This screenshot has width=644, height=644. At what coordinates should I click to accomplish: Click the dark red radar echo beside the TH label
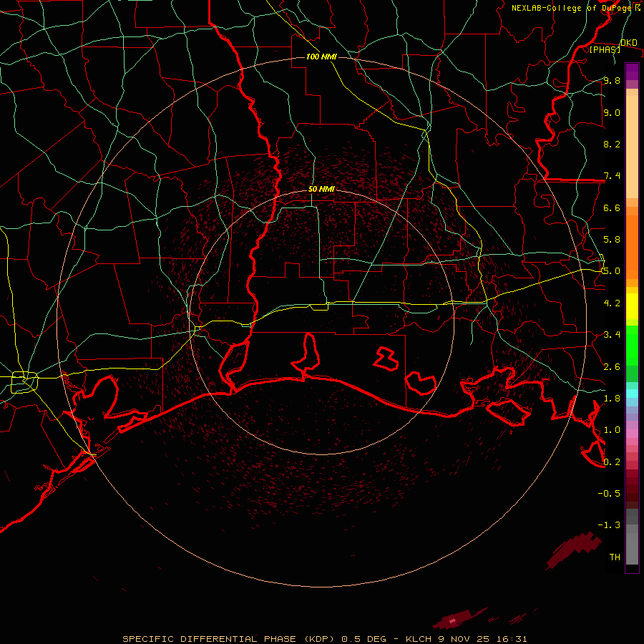pyautogui.click(x=574, y=550)
